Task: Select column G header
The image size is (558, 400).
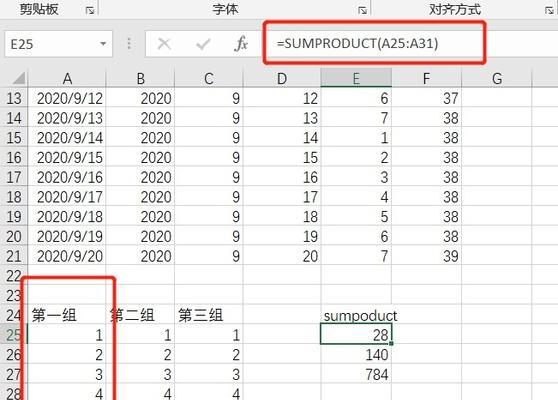Action: tap(497, 78)
